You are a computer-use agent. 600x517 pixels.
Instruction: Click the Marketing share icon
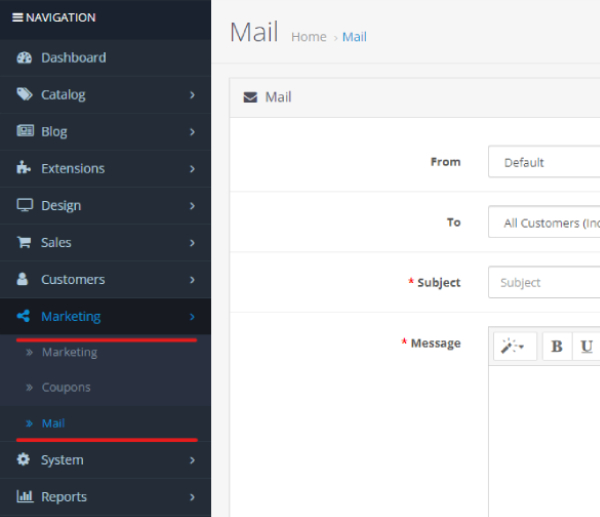pyautogui.click(x=23, y=316)
